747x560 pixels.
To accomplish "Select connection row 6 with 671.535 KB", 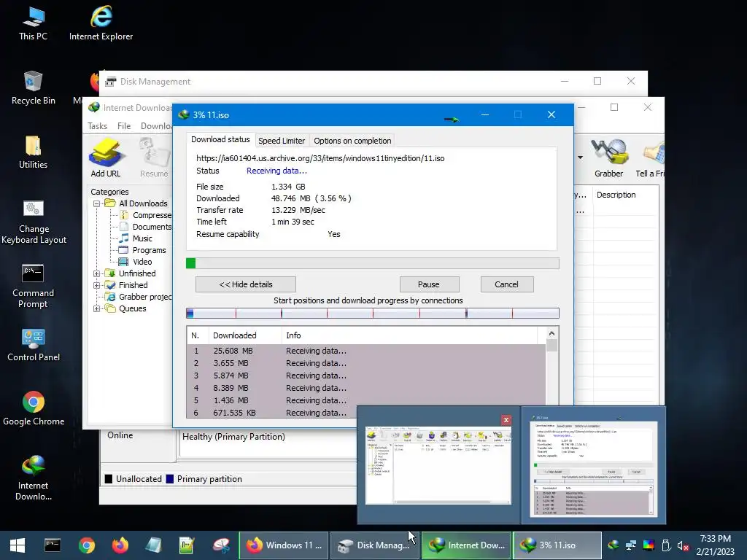I will pos(366,413).
